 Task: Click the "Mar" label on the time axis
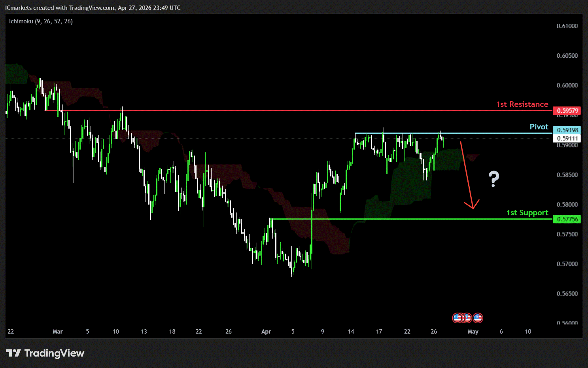(58, 332)
